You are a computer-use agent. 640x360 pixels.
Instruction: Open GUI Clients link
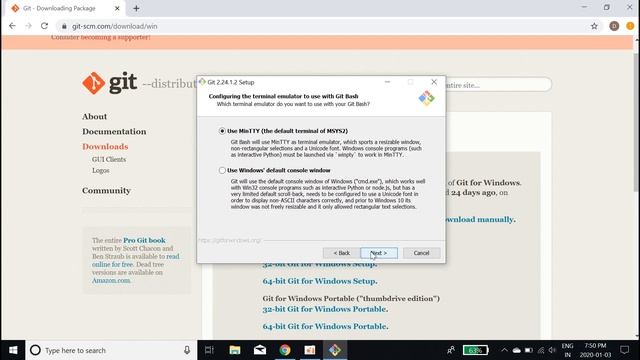pos(109,160)
